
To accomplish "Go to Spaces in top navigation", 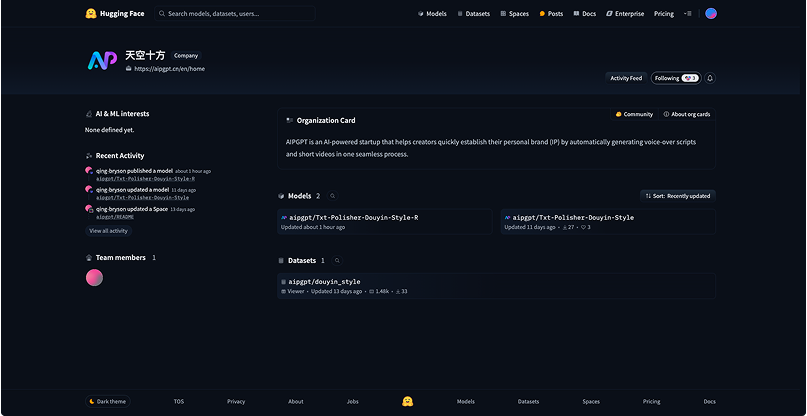I will point(514,14).
